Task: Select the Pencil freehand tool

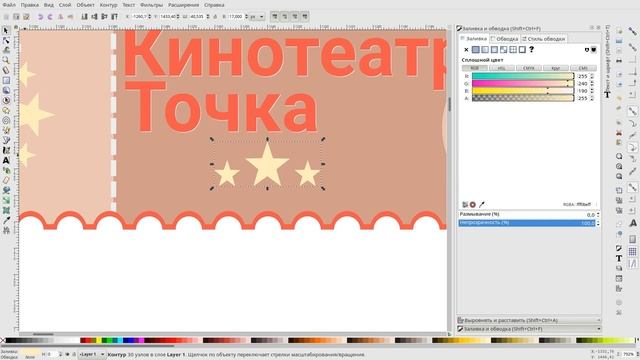Action: [6, 130]
